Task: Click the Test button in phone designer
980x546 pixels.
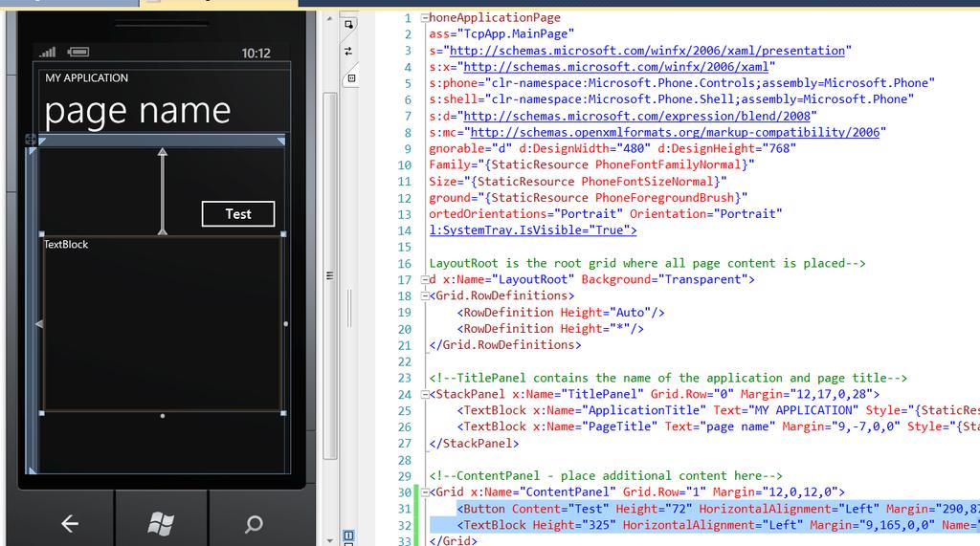Action: (x=238, y=214)
